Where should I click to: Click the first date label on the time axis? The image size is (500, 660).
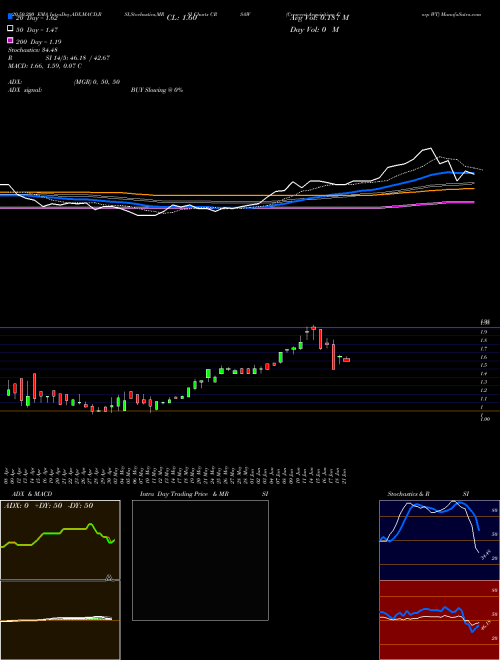(x=5, y=475)
